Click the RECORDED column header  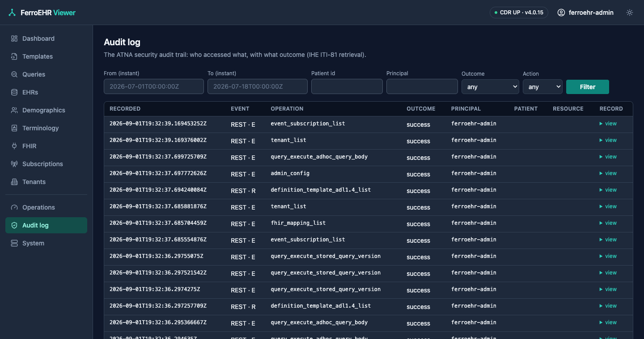click(125, 109)
